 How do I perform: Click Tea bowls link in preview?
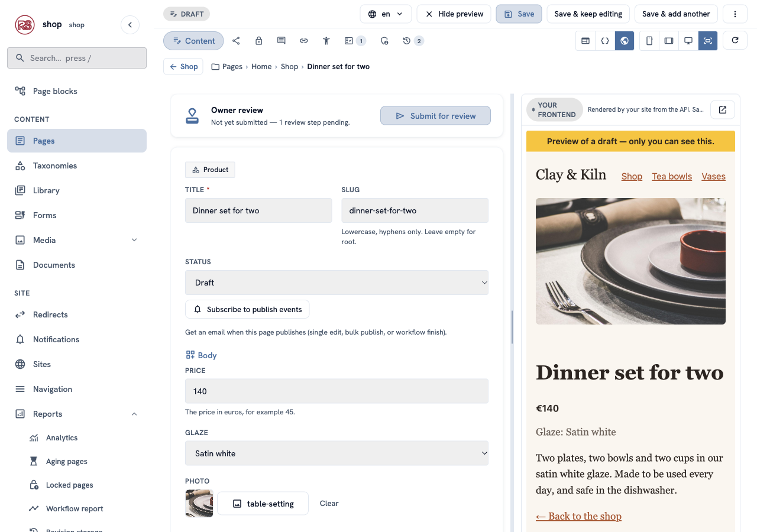pyautogui.click(x=672, y=176)
